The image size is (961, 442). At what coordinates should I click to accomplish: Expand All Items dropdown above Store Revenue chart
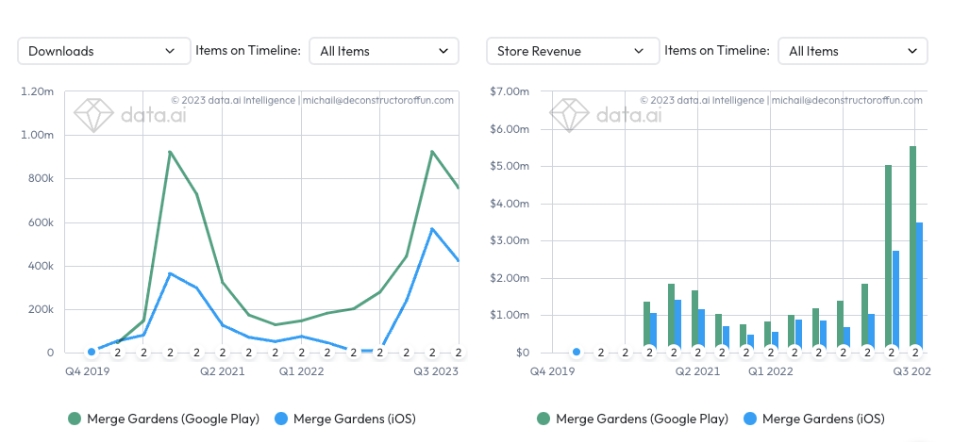point(853,51)
